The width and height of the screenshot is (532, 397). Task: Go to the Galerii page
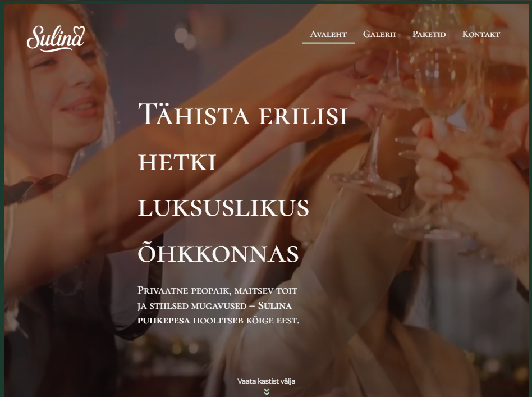coord(379,34)
